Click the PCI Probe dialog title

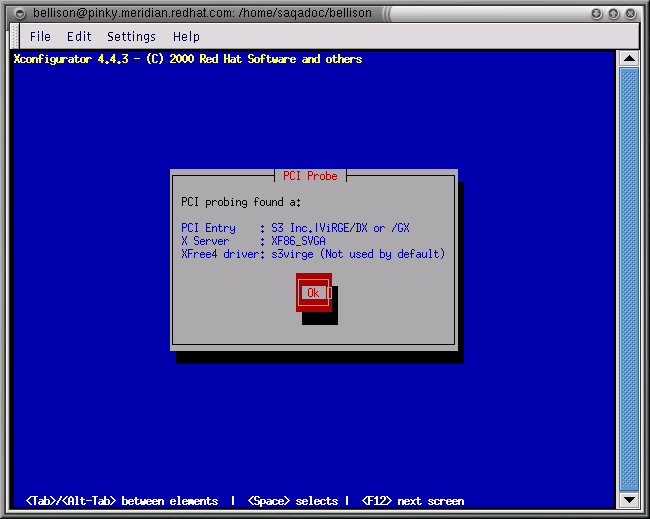[x=310, y=176]
